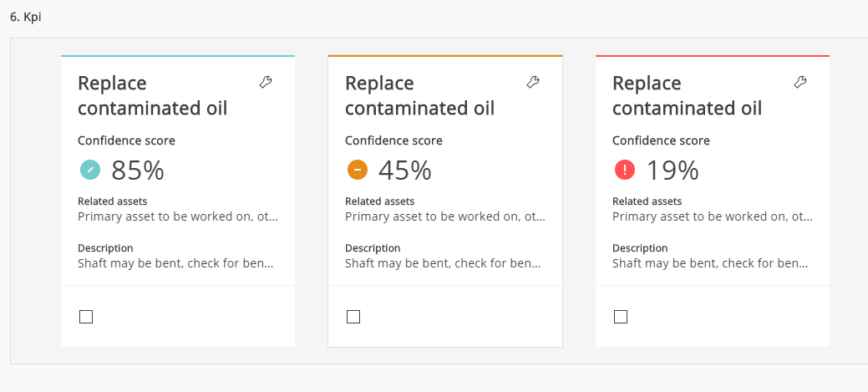Click the 19% confidence score value

pyautogui.click(x=673, y=171)
